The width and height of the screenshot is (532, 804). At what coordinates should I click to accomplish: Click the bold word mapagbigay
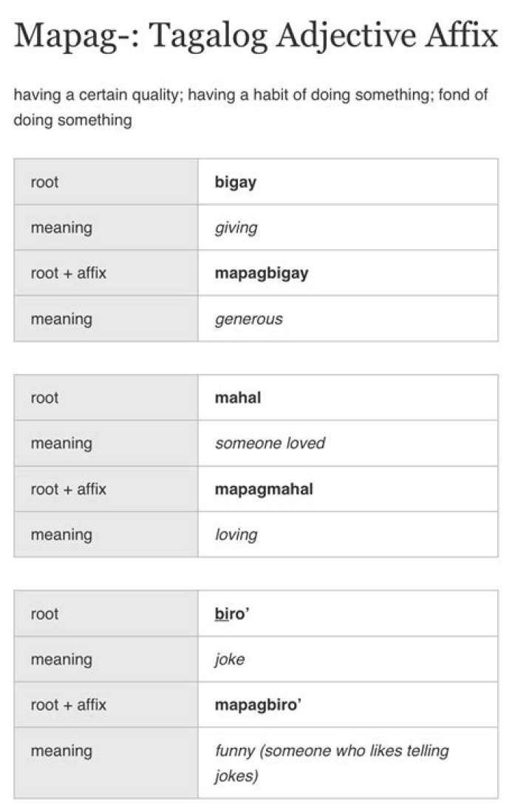[x=262, y=273]
